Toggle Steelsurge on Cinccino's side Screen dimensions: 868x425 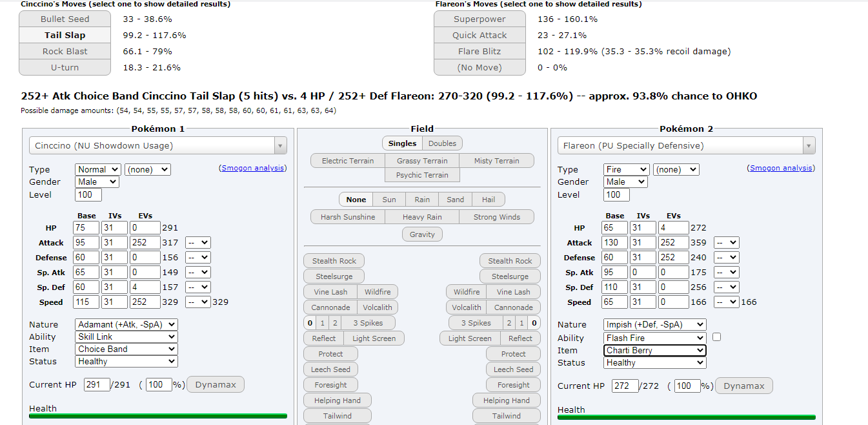point(334,276)
